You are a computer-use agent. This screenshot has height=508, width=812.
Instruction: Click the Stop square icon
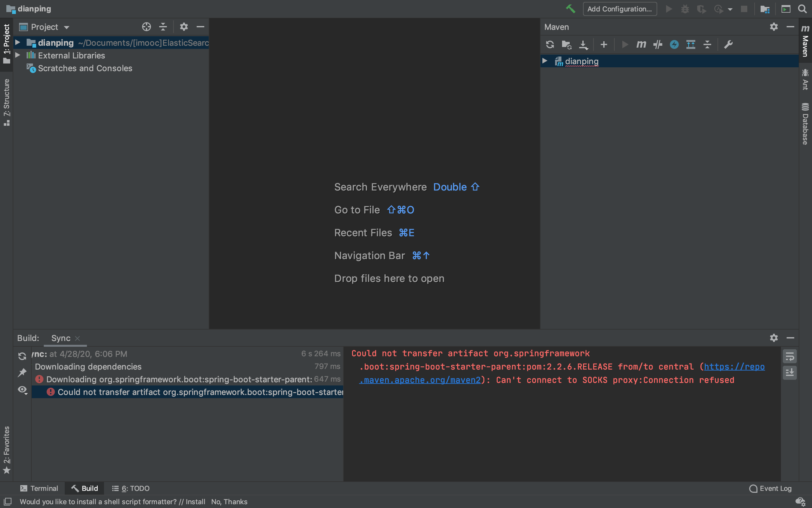[x=744, y=9]
